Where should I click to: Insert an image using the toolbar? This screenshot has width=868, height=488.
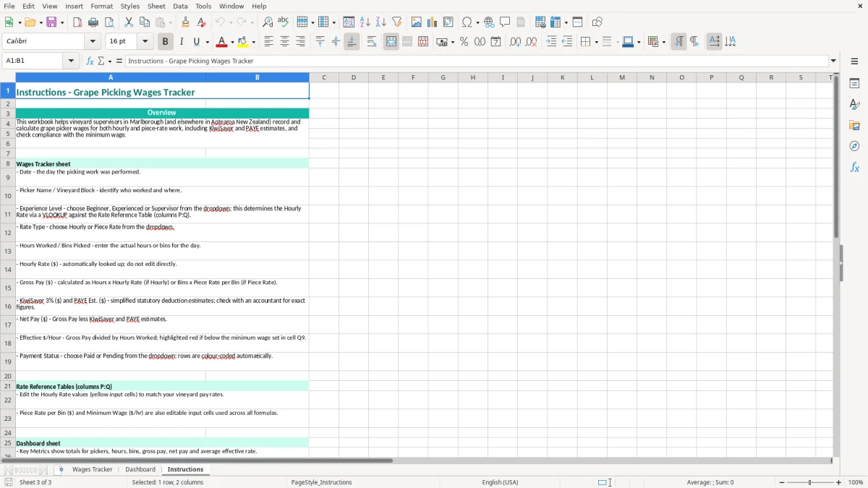pyautogui.click(x=417, y=22)
